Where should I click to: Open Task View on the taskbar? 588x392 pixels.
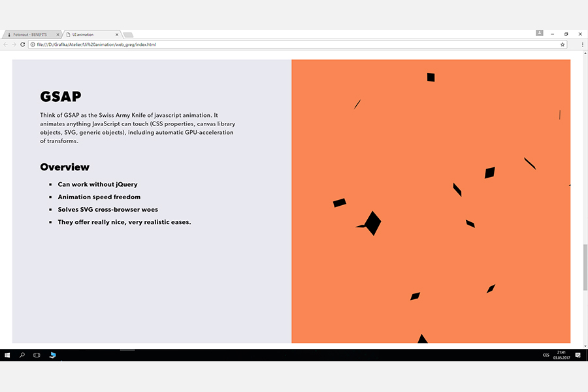click(x=37, y=355)
